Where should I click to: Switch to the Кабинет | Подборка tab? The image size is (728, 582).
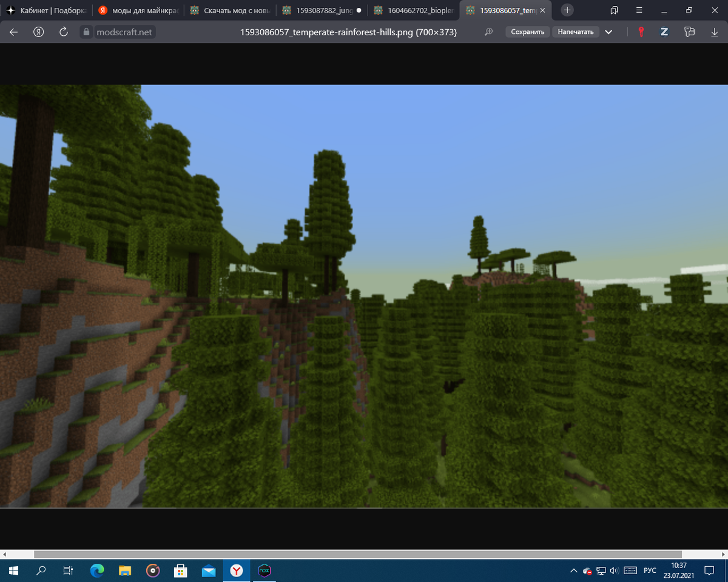coord(45,10)
